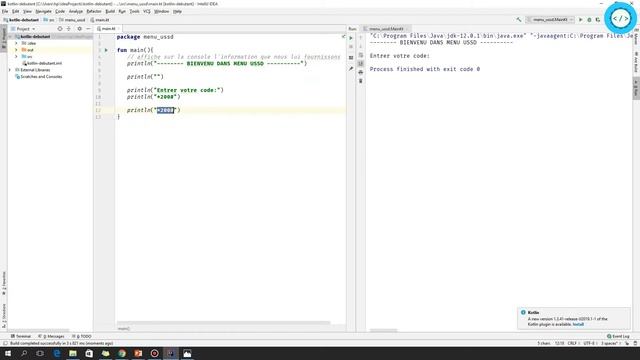Open the Refactor menu
Image resolution: width=640 pixels, height=360 pixels.
(x=94, y=11)
